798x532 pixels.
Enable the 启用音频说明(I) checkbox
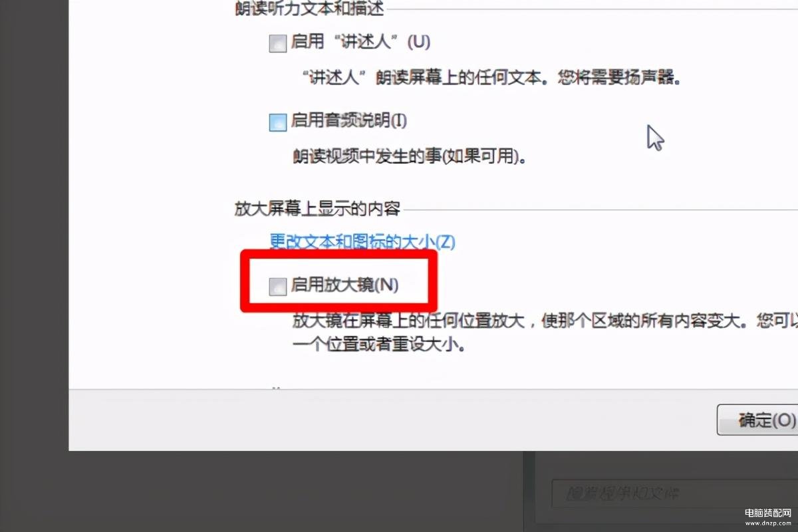click(277, 123)
